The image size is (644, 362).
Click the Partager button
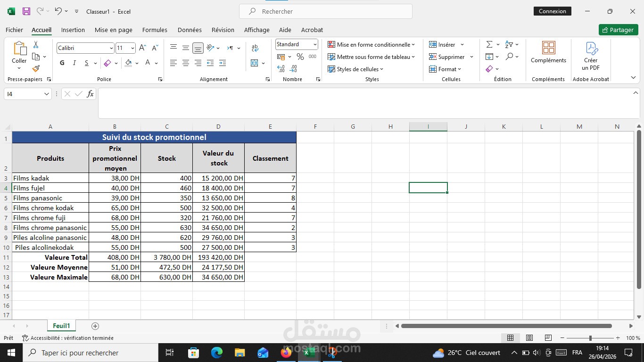(618, 30)
